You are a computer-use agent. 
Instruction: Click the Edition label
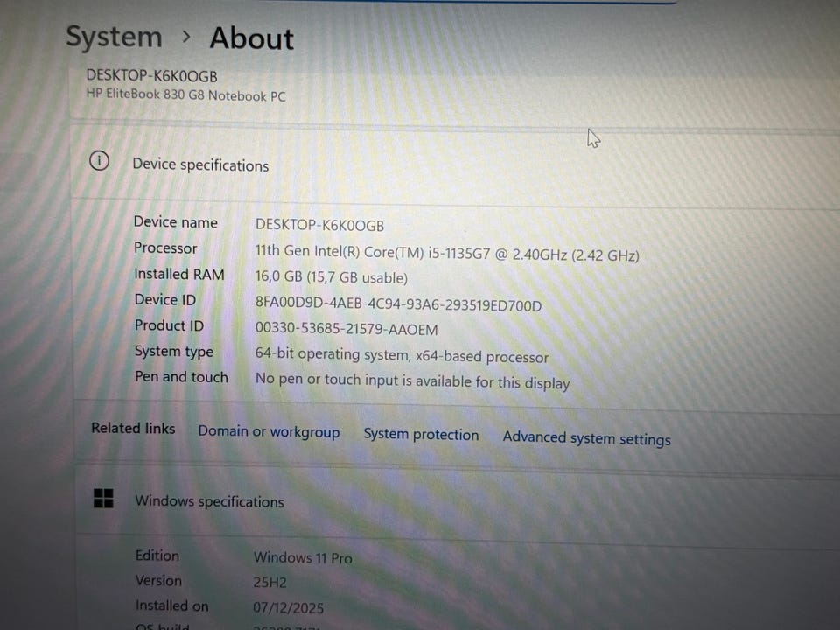tap(157, 555)
